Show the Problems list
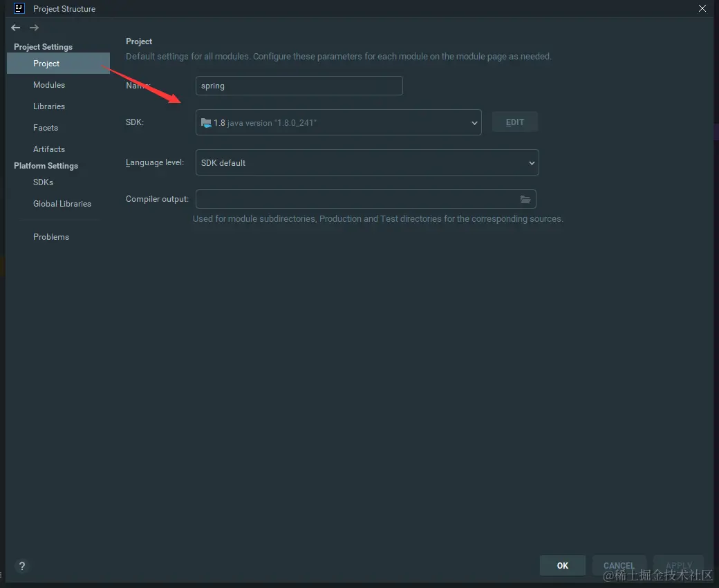 click(51, 237)
